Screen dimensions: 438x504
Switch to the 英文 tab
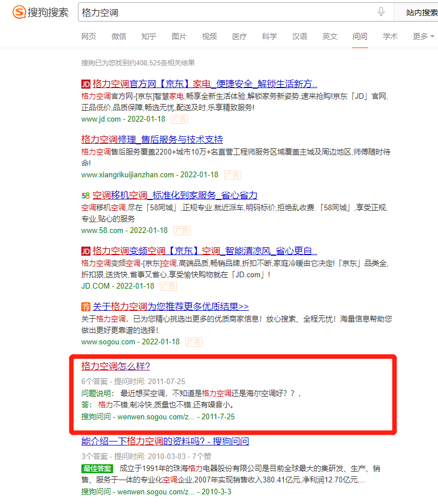pos(330,36)
